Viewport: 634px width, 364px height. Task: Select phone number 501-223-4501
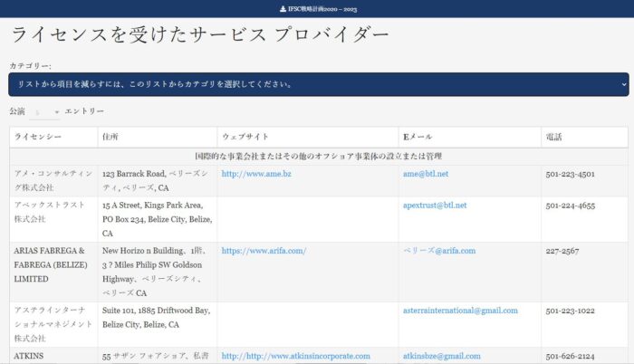coord(570,175)
